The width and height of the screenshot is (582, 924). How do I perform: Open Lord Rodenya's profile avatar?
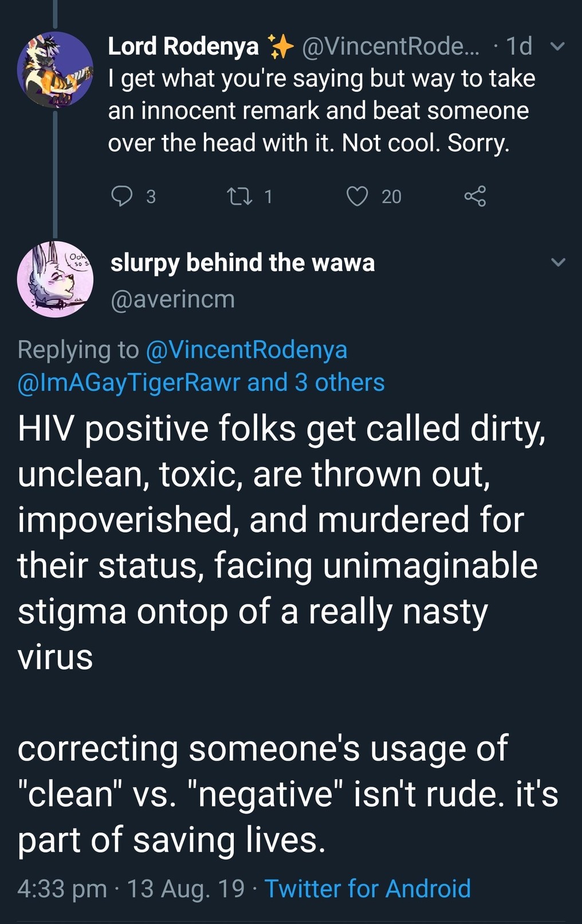(55, 70)
